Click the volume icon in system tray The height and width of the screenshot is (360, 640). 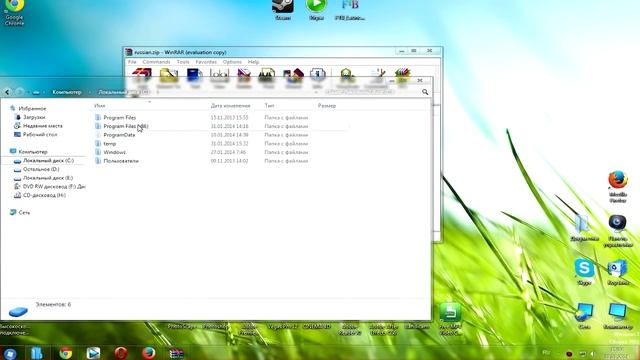[592, 353]
